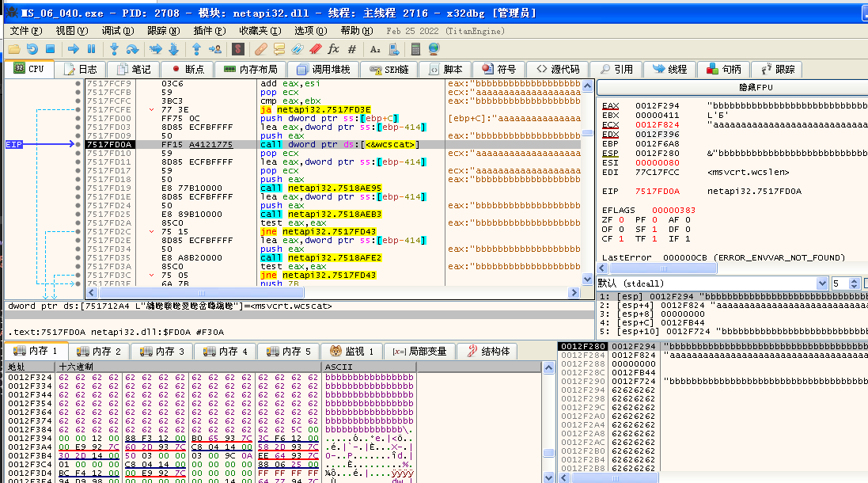Switch to the 内存 2 dump tab
This screenshot has height=483, width=868.
click(100, 351)
